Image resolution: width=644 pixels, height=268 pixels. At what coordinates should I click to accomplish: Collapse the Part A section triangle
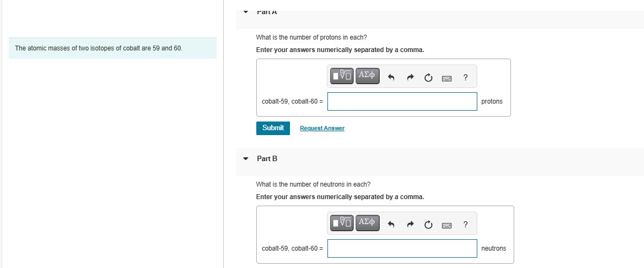[245, 12]
